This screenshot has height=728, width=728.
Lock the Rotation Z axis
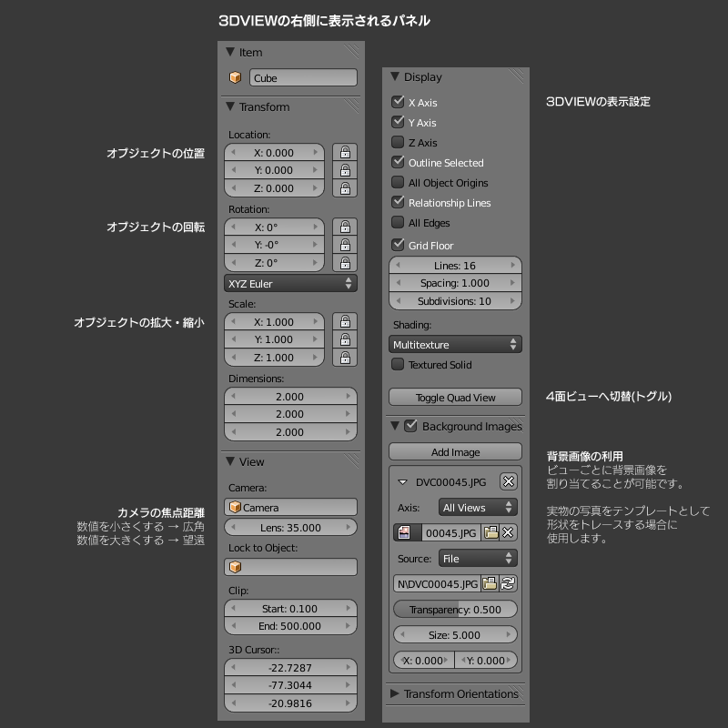[344, 263]
